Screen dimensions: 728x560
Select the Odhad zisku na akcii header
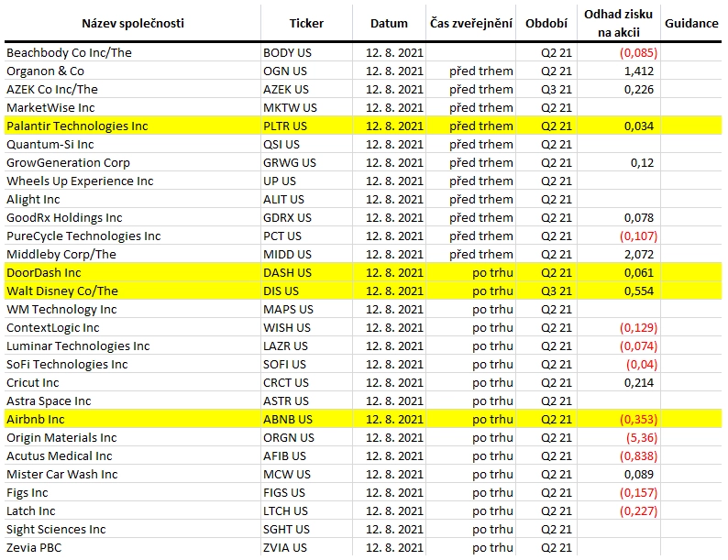(618, 23)
